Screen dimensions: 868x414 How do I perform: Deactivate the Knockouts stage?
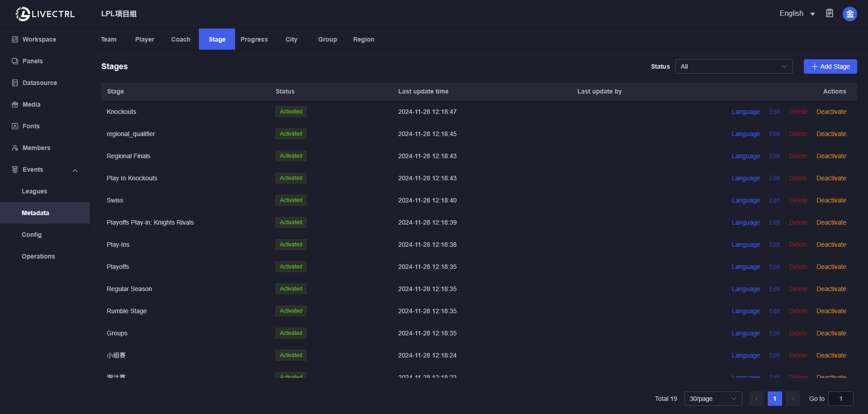pyautogui.click(x=831, y=112)
